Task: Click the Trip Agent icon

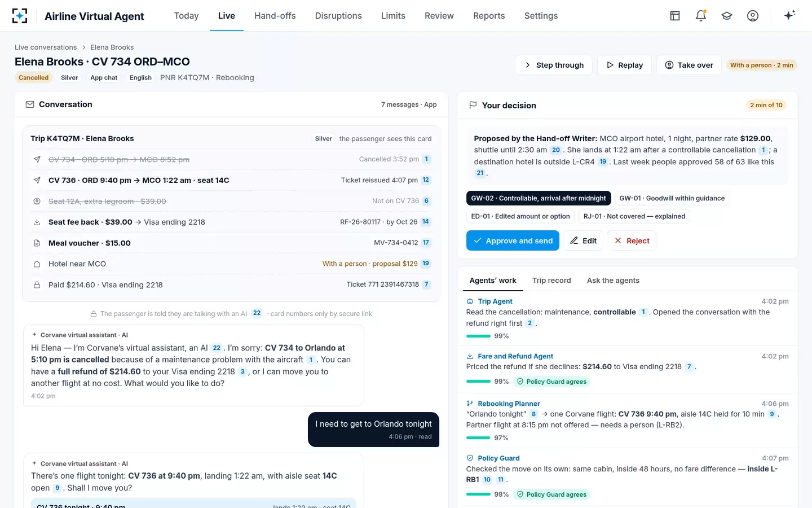Action: 470,301
